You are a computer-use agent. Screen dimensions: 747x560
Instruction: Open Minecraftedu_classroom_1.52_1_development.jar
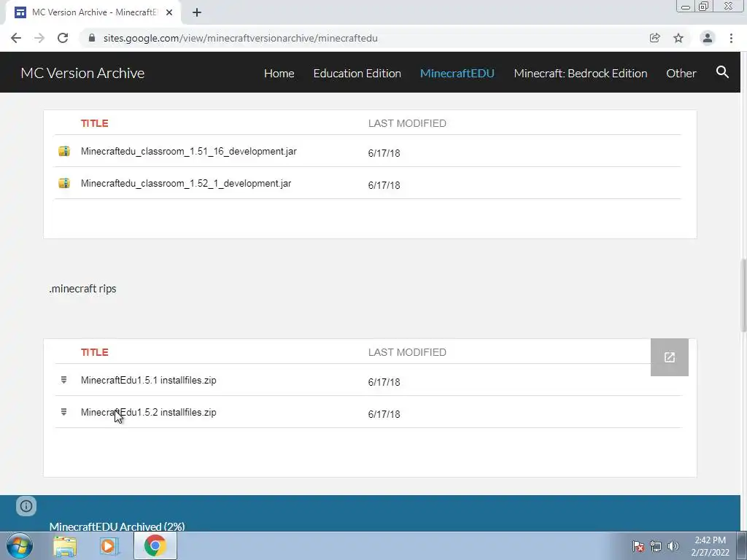tap(186, 183)
